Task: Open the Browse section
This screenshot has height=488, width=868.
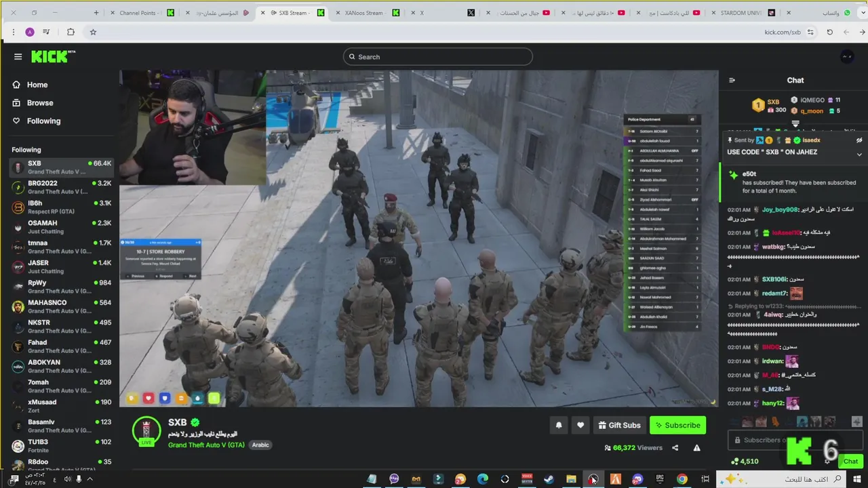Action: coord(40,103)
